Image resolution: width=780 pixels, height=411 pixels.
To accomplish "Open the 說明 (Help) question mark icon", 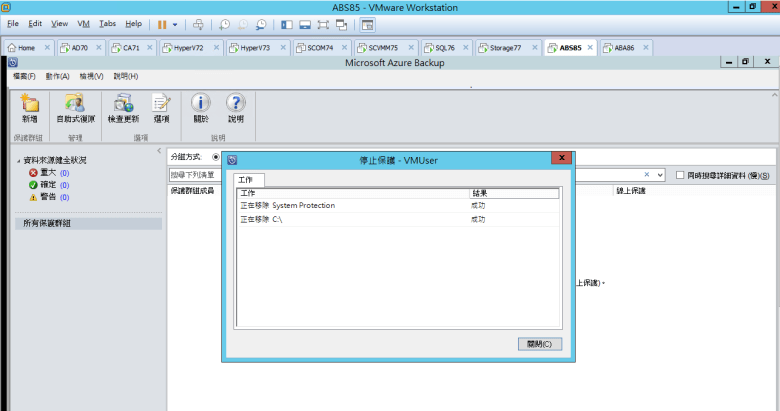I will tap(235, 104).
